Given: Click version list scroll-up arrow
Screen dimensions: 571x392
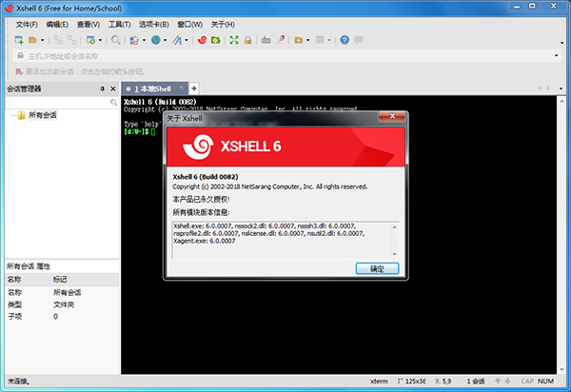Looking at the screenshot, I should 394,227.
